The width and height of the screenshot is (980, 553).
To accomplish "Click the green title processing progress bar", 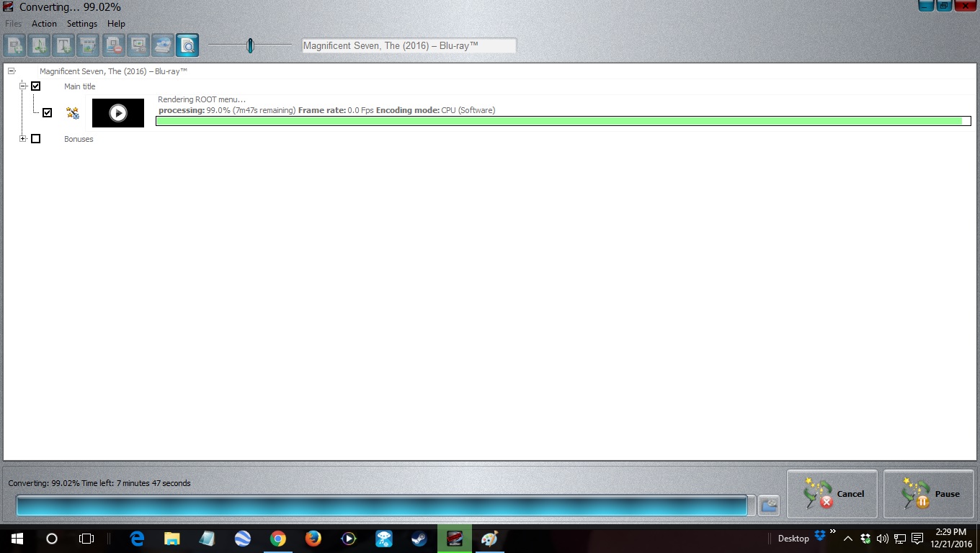I will pos(563,121).
